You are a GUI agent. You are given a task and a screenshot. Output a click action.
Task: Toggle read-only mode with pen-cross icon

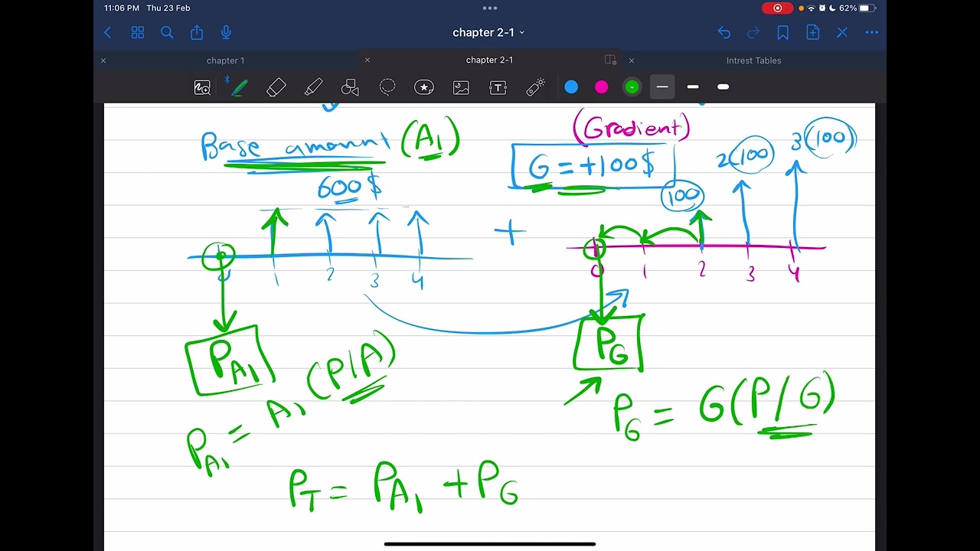[x=842, y=32]
